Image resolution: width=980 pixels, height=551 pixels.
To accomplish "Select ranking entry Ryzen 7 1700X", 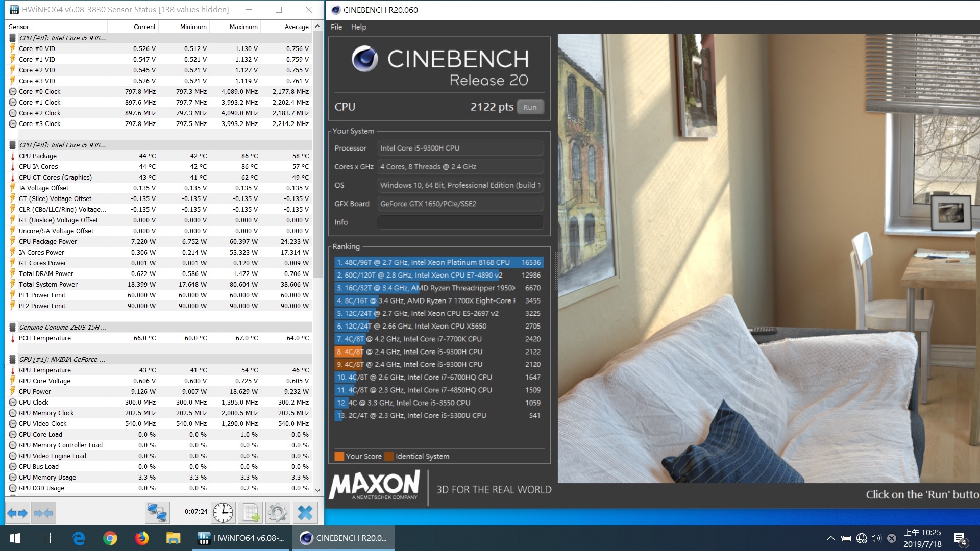I will [439, 300].
